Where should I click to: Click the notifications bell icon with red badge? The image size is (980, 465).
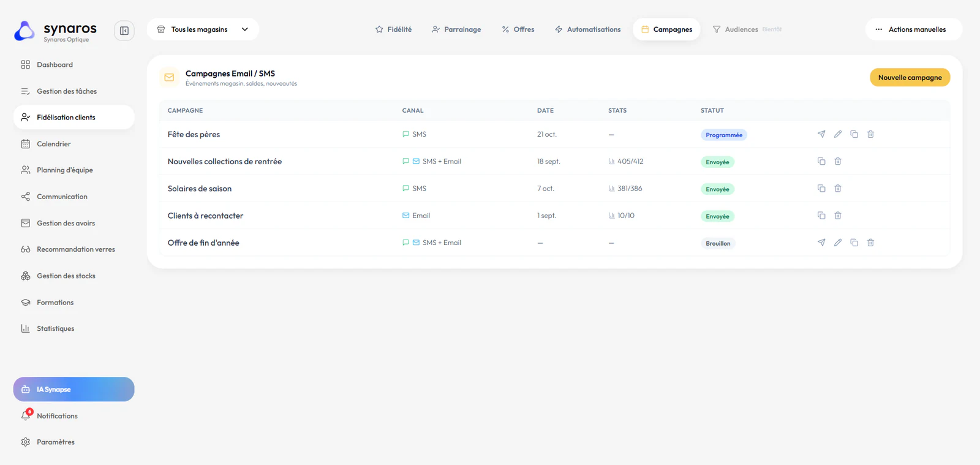pos(26,415)
